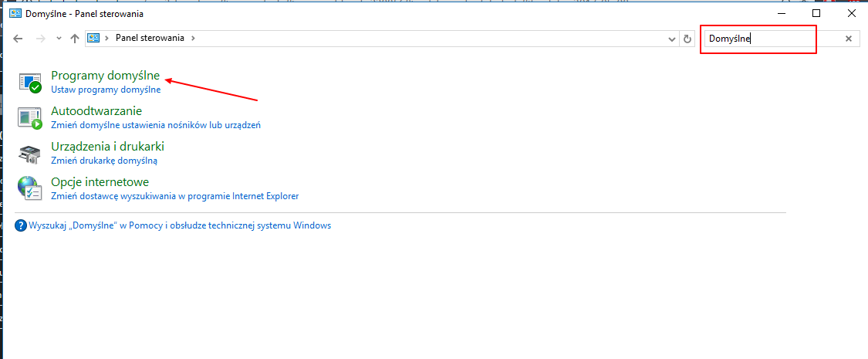This screenshot has width=868, height=359.
Task: Open the Programy domyślne heading
Action: point(105,76)
